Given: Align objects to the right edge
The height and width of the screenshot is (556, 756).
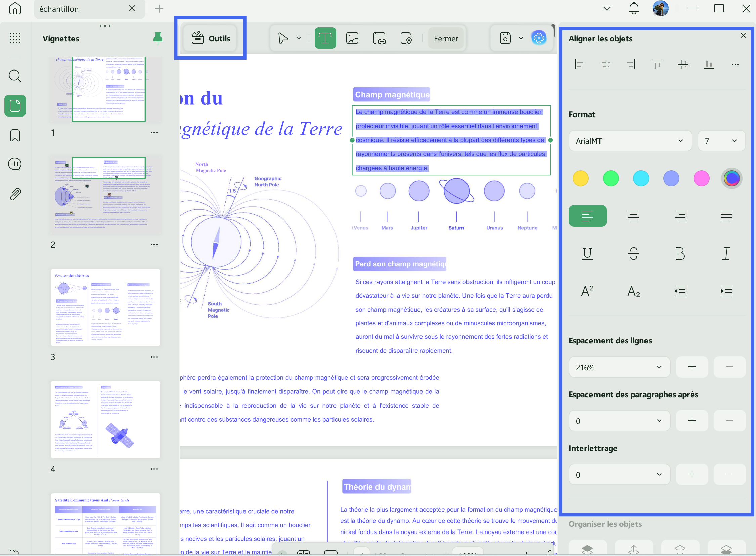Looking at the screenshot, I should [x=631, y=64].
